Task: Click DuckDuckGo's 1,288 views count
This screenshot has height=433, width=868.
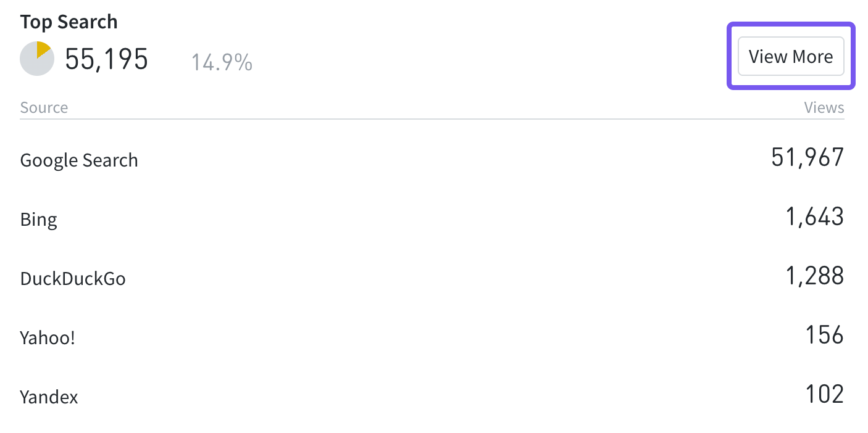Action: 814,276
